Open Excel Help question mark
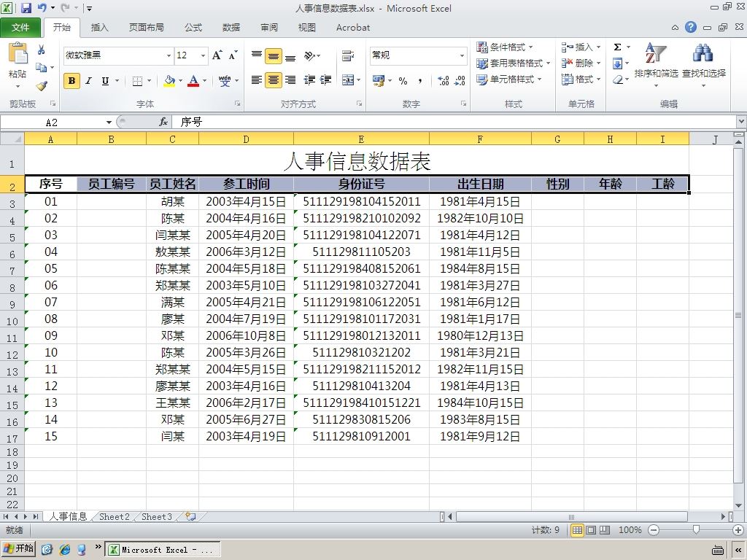 tap(691, 27)
